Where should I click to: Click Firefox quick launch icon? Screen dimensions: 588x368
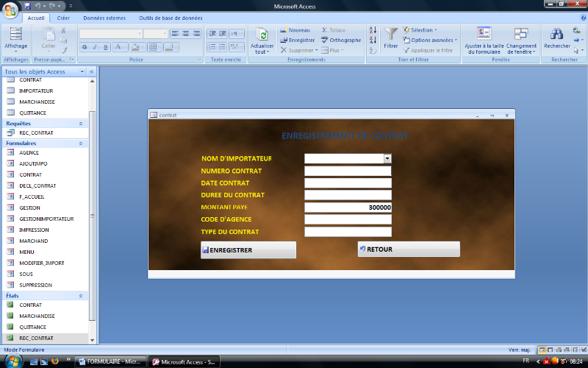pos(55,361)
